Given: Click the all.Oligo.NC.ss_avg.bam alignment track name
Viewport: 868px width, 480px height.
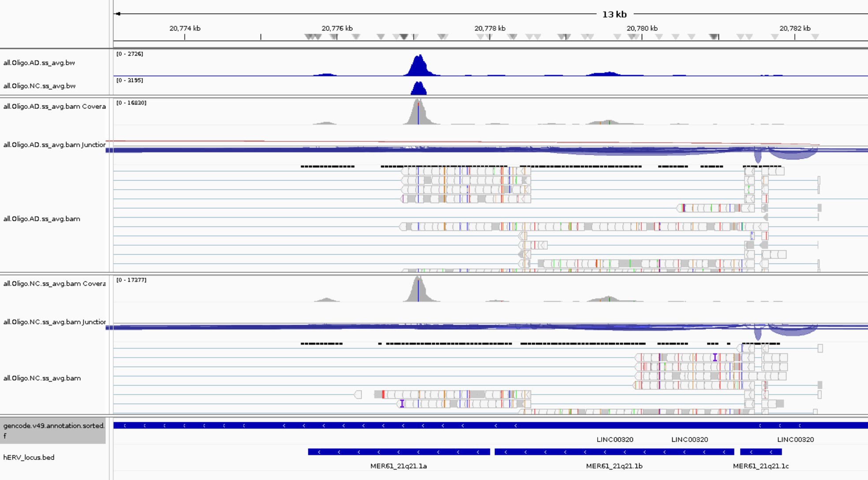Looking at the screenshot, I should 42,378.
